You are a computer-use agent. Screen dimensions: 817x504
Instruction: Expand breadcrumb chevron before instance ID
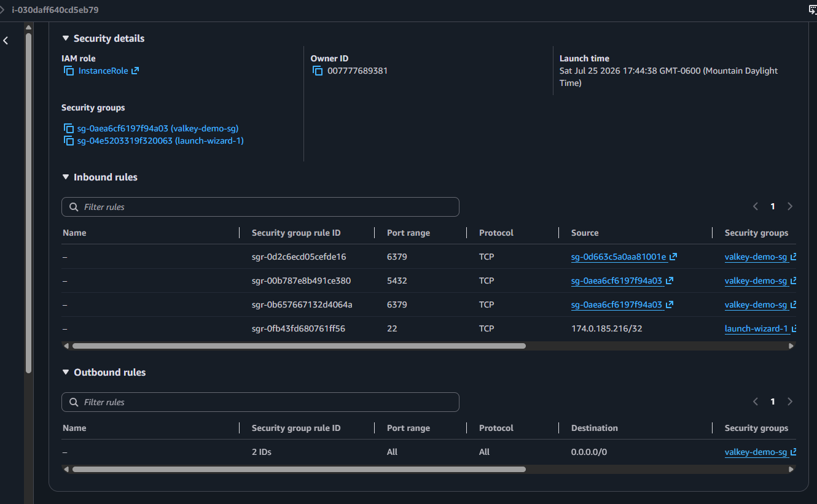point(2,10)
